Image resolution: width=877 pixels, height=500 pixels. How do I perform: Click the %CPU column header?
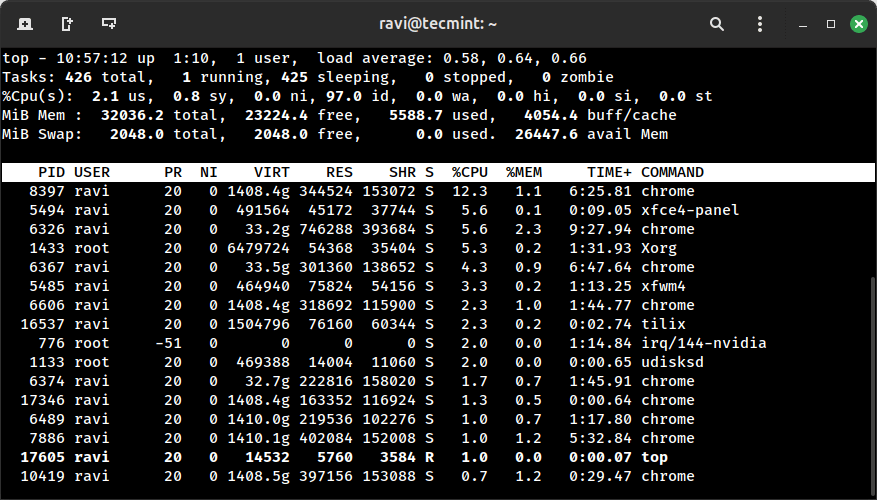pyautogui.click(x=469, y=172)
